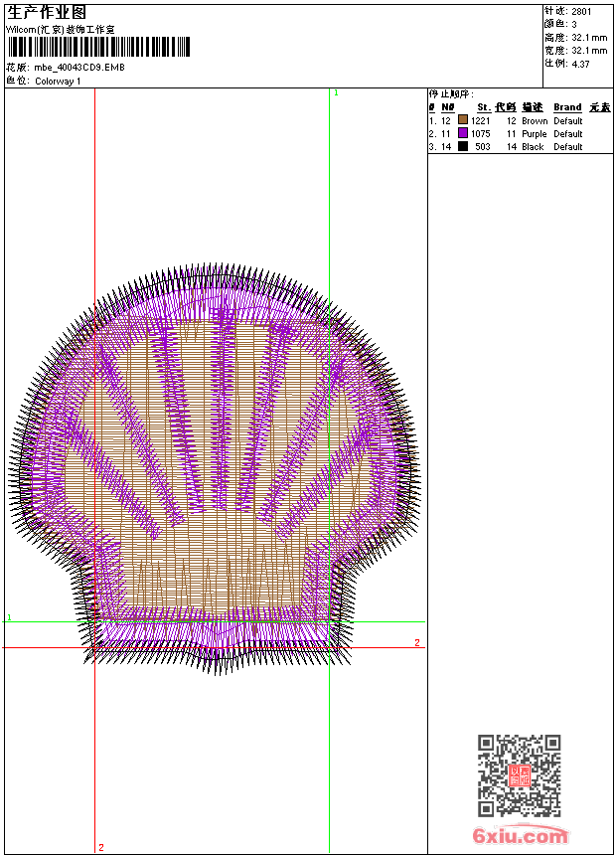Click the green marker 1 at the top guide line
Screen dimensions: 616x855
(x=336, y=92)
